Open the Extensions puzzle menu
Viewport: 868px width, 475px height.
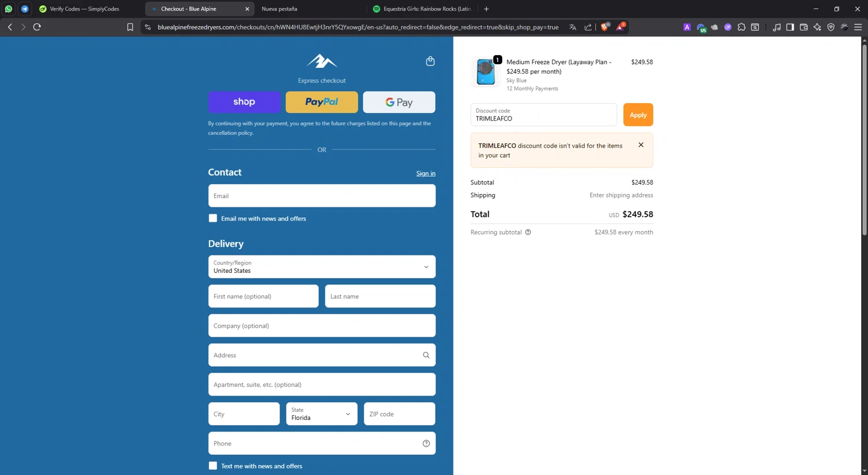(x=741, y=27)
